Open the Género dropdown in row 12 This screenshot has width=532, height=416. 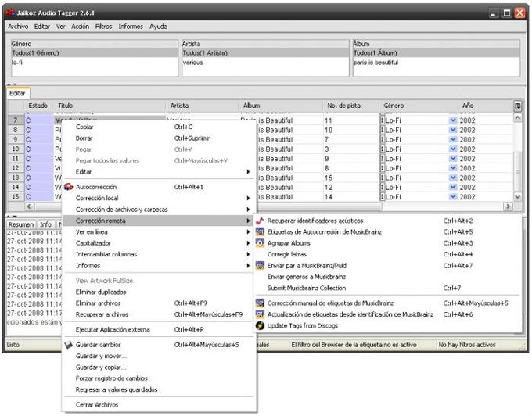pos(453,168)
